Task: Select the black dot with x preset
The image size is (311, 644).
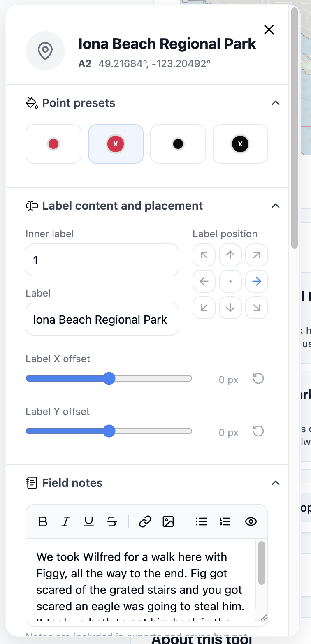Action: 240,144
